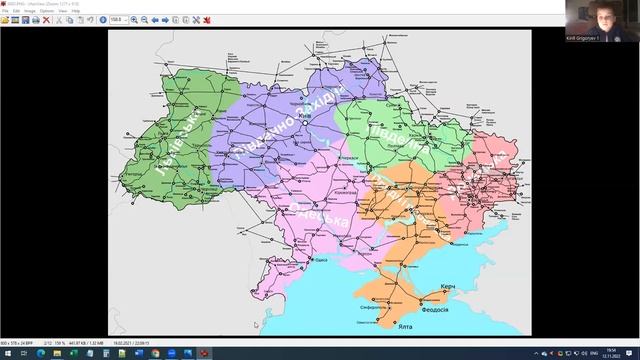Go to next image with right arrow
This screenshot has height=360, width=640.
click(165, 20)
